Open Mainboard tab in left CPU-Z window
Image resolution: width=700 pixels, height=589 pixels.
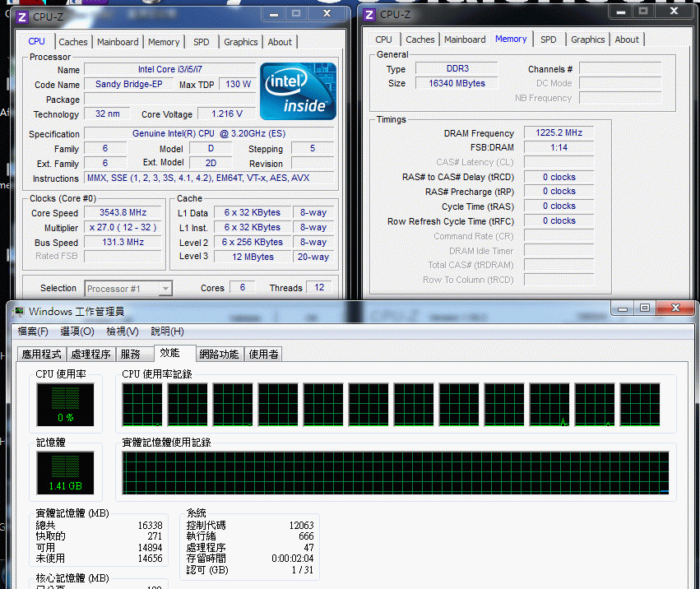coord(118,42)
